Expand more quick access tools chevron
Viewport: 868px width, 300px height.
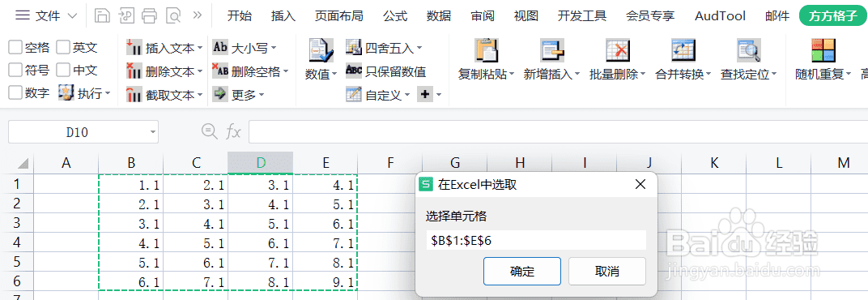tap(197, 15)
